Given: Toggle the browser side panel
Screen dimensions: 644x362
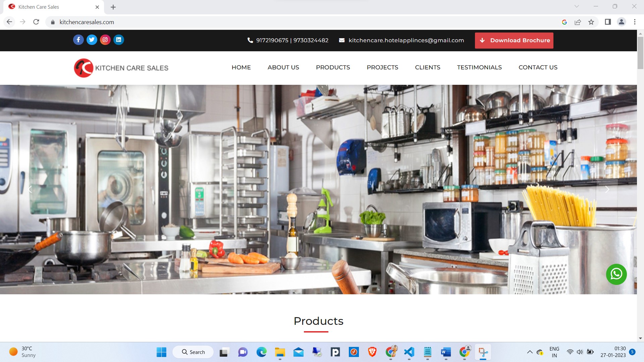Looking at the screenshot, I should 608,22.
